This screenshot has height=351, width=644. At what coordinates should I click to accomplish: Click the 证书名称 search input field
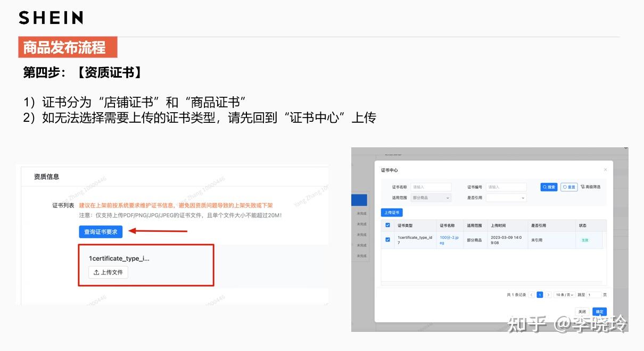[x=431, y=187]
